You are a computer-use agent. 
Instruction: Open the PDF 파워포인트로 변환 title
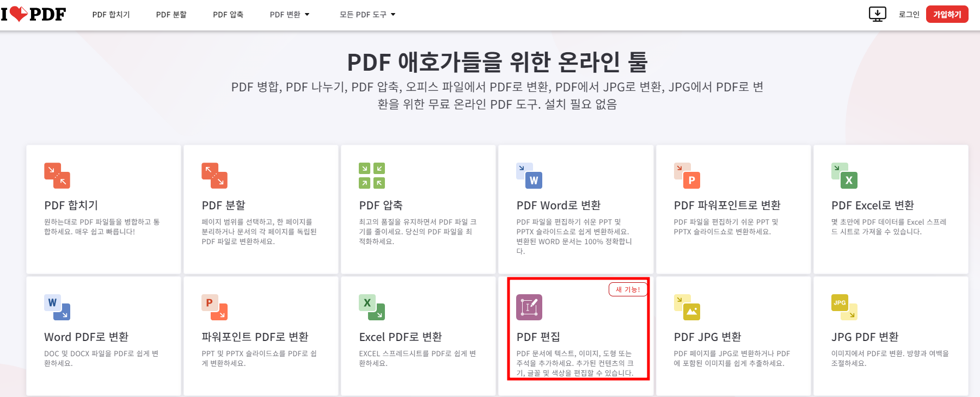[x=727, y=205]
